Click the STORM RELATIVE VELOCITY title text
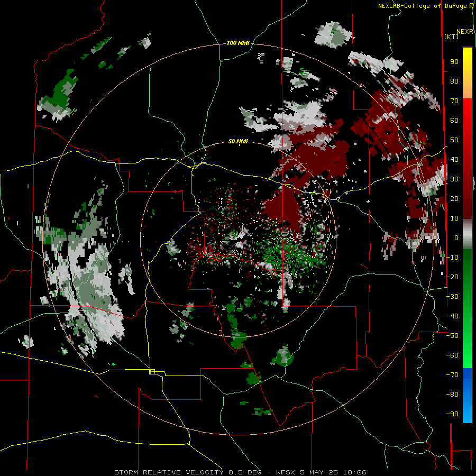Screen dimensions: 476x476 [x=169, y=472]
